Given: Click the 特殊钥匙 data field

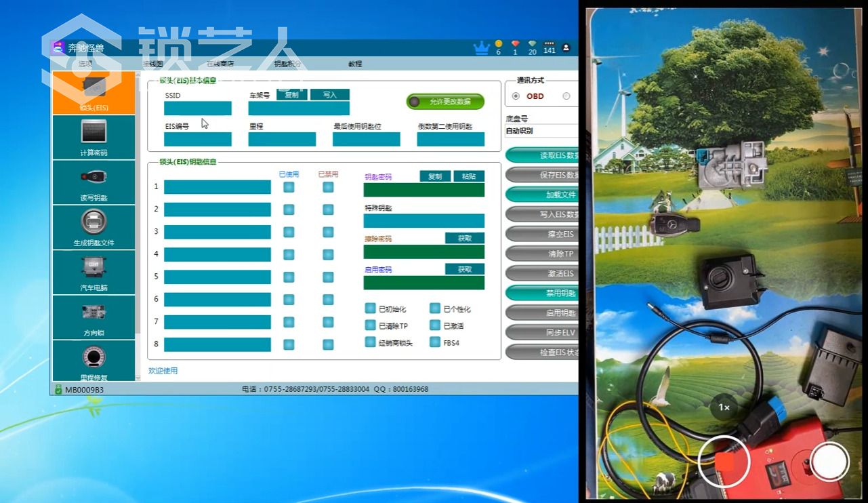Looking at the screenshot, I should pos(424,221).
